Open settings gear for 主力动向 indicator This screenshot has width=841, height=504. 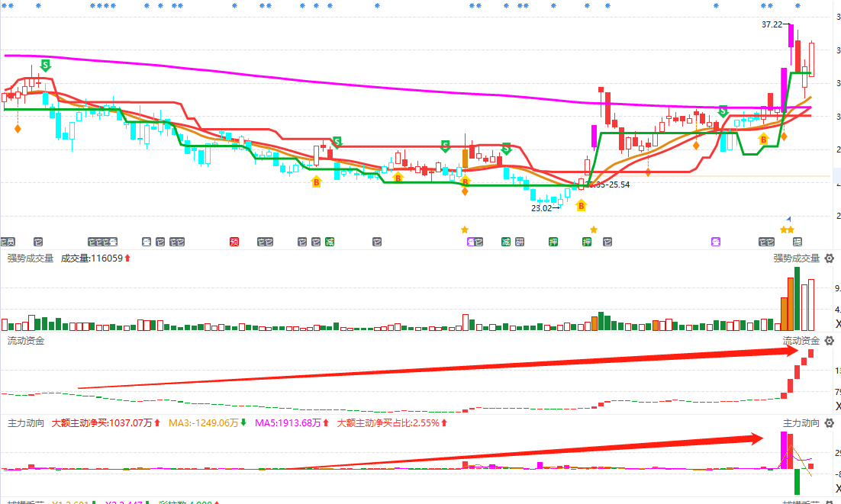point(829,423)
